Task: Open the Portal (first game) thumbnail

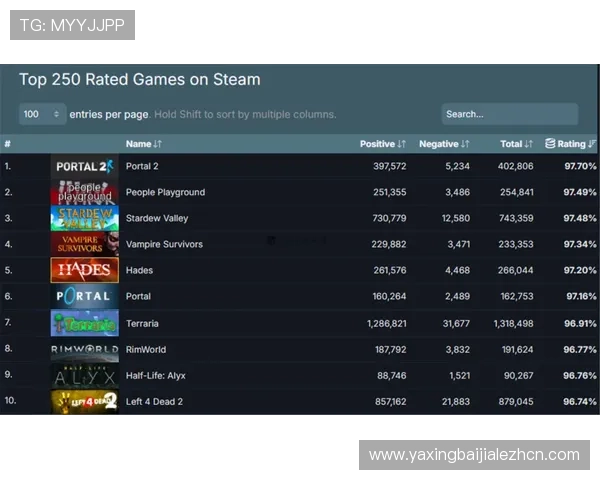Action: pyautogui.click(x=85, y=296)
